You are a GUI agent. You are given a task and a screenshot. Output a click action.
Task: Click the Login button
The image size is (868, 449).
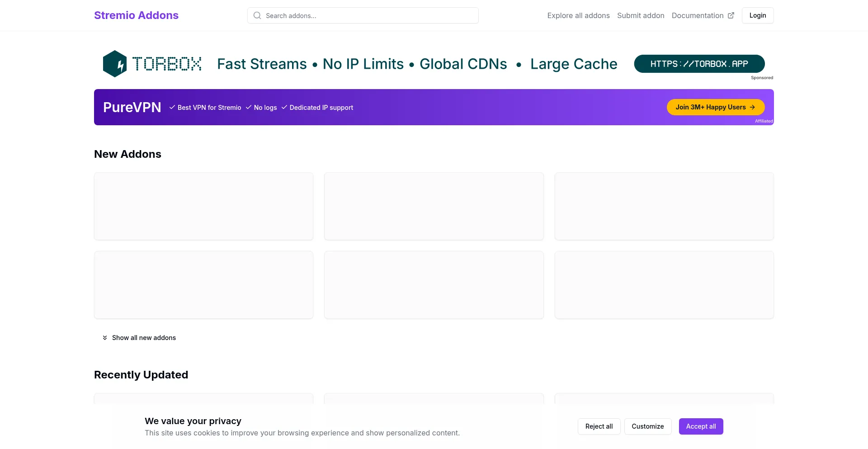758,15
